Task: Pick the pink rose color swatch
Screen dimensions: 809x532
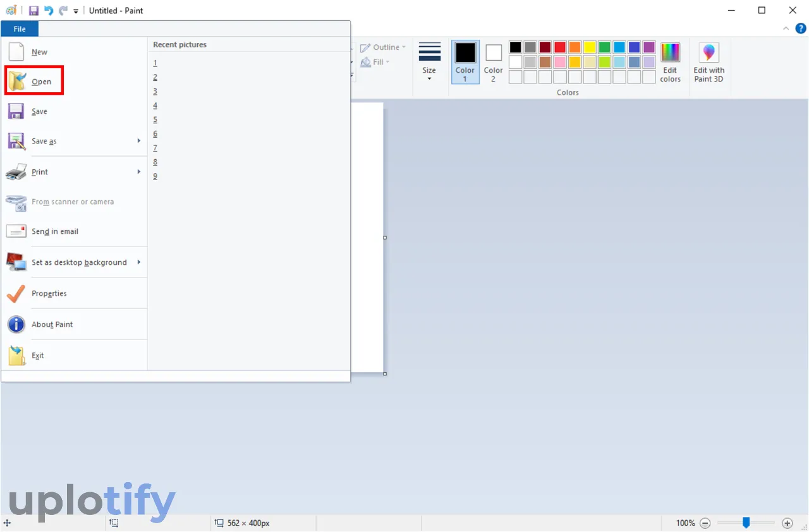Action: (560, 62)
